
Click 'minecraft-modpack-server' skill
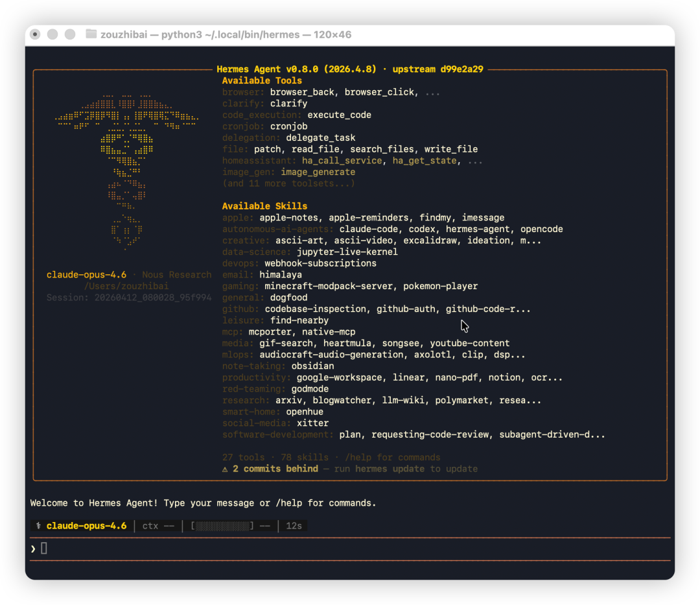click(x=329, y=286)
